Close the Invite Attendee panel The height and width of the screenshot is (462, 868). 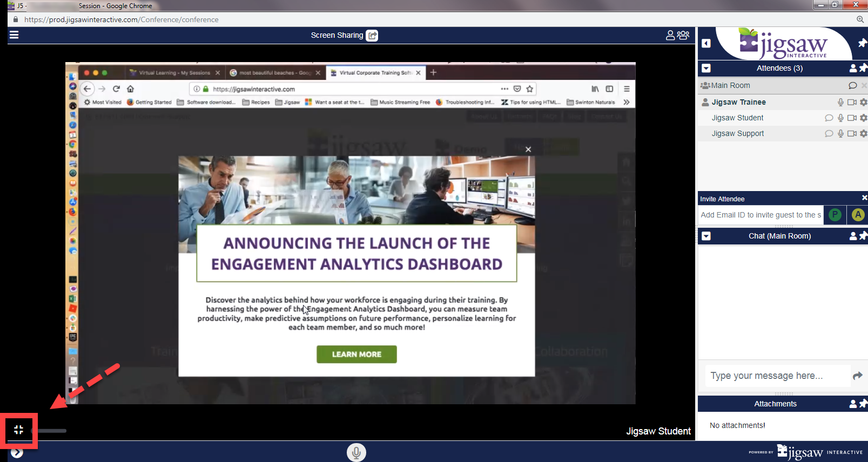tap(864, 198)
